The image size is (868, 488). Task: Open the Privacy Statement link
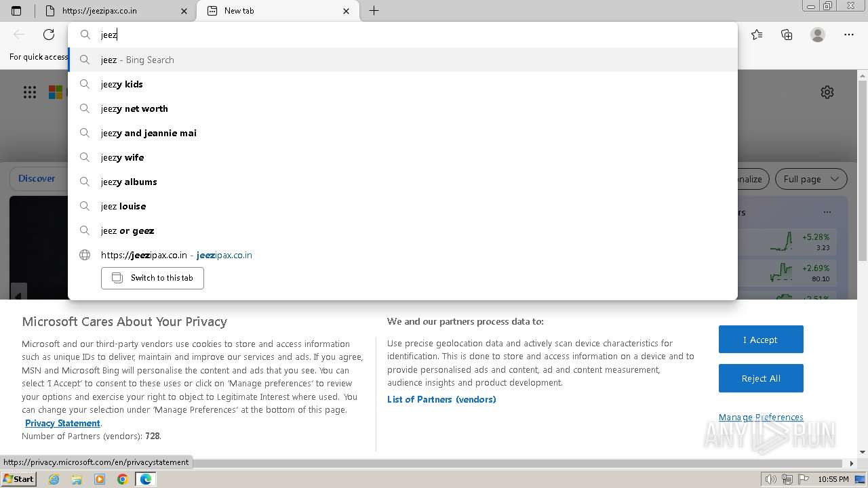pos(62,423)
